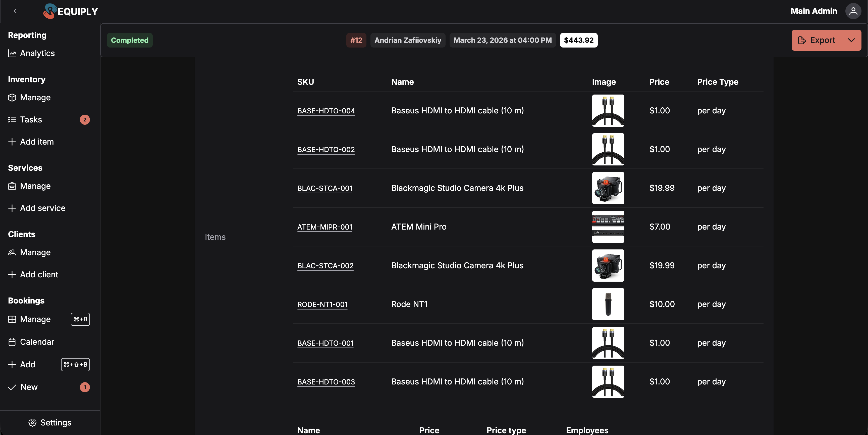868x435 pixels.
Task: Click Add client in the sidebar
Action: 33,274
